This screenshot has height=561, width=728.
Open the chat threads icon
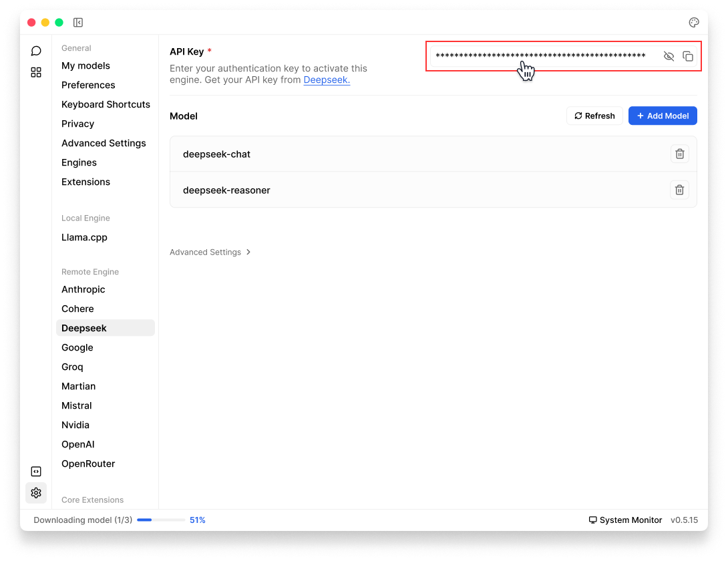(x=36, y=51)
